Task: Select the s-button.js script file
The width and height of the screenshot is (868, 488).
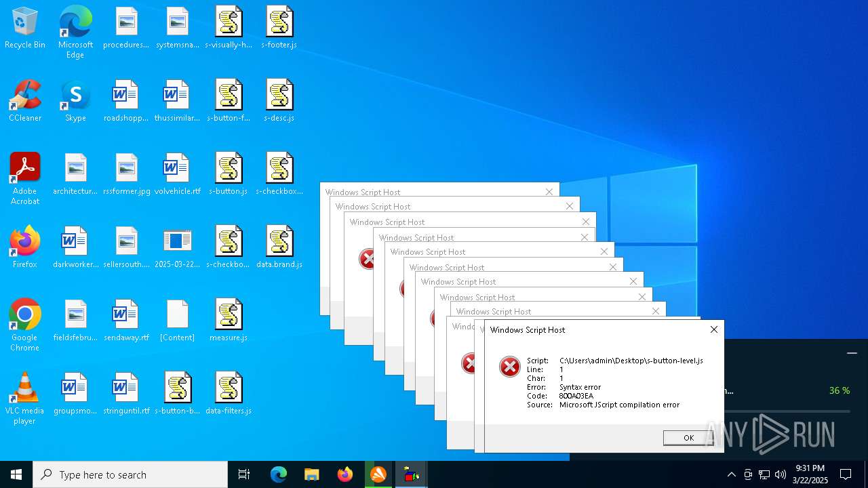Action: point(229,175)
